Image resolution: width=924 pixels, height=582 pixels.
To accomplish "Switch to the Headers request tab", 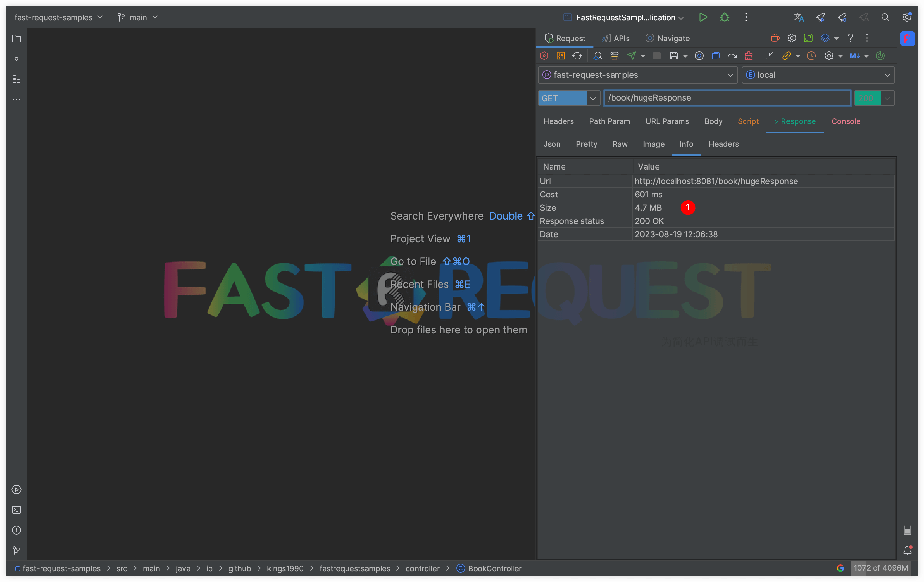I will click(558, 121).
